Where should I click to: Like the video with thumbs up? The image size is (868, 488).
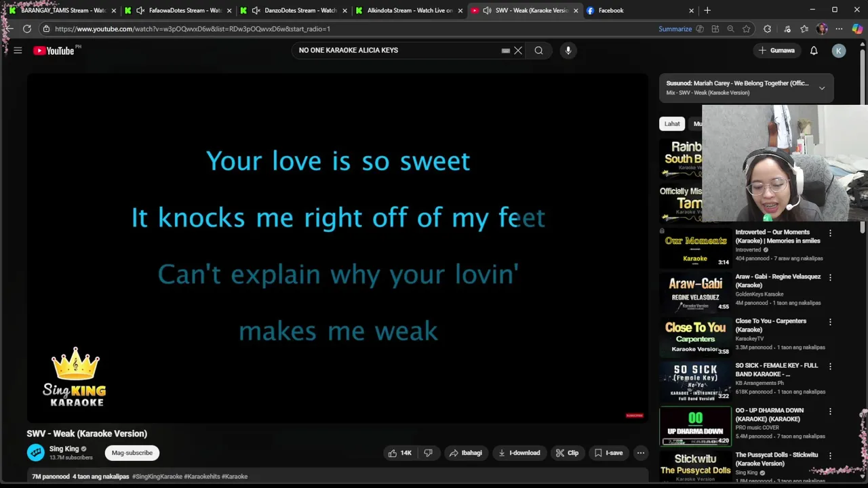(x=399, y=453)
